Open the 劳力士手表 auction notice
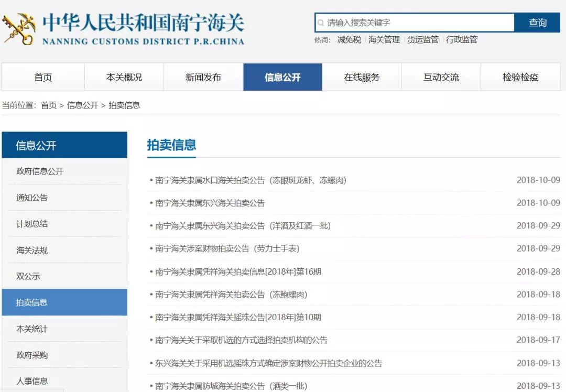 [227, 248]
